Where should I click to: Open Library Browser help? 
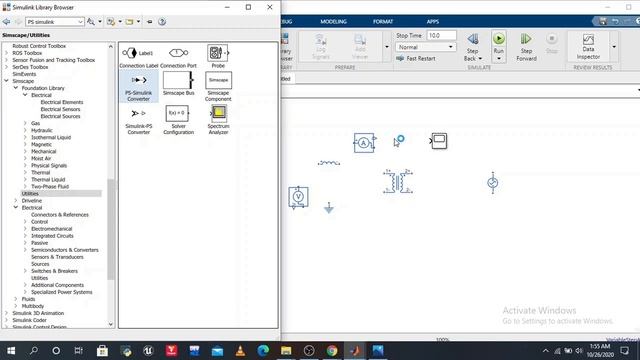point(162,22)
